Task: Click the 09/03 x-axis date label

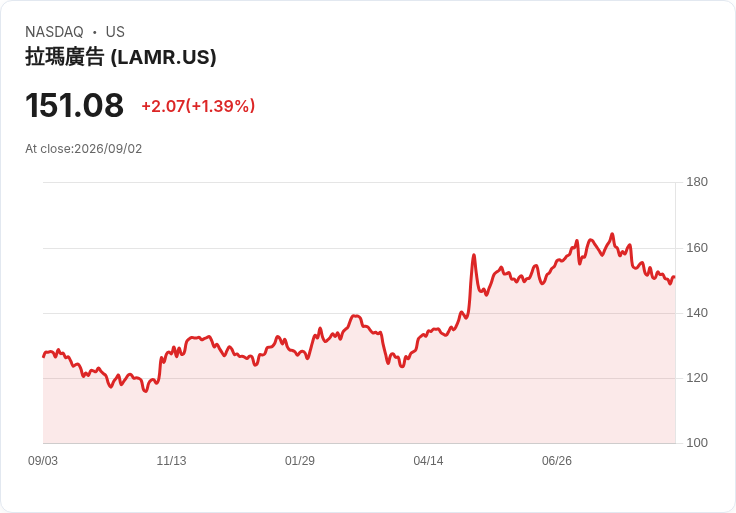Action: tap(43, 461)
